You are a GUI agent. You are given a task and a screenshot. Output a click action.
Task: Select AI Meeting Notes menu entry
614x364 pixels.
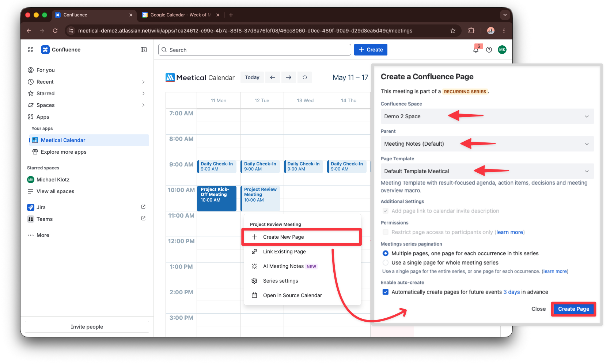click(x=303, y=266)
